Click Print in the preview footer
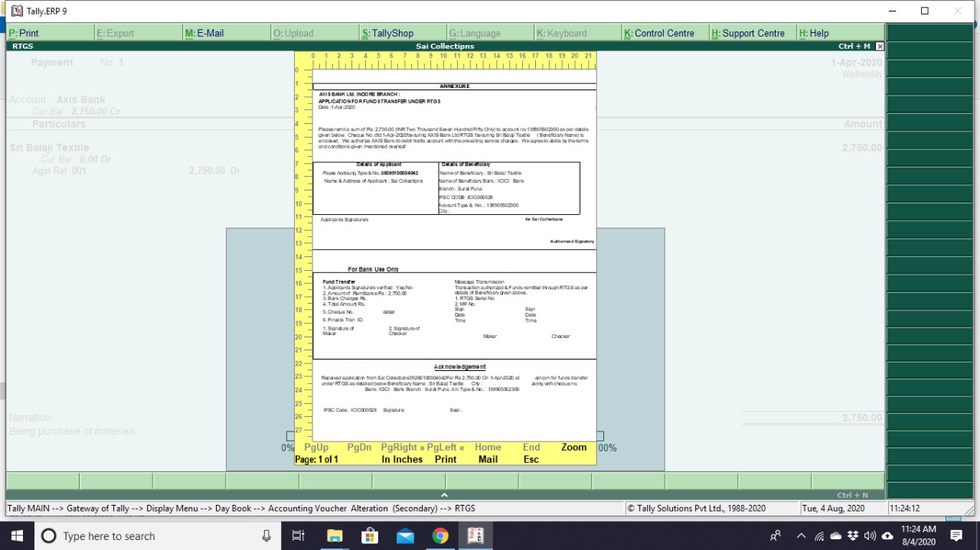This screenshot has height=550, width=980. (x=445, y=460)
